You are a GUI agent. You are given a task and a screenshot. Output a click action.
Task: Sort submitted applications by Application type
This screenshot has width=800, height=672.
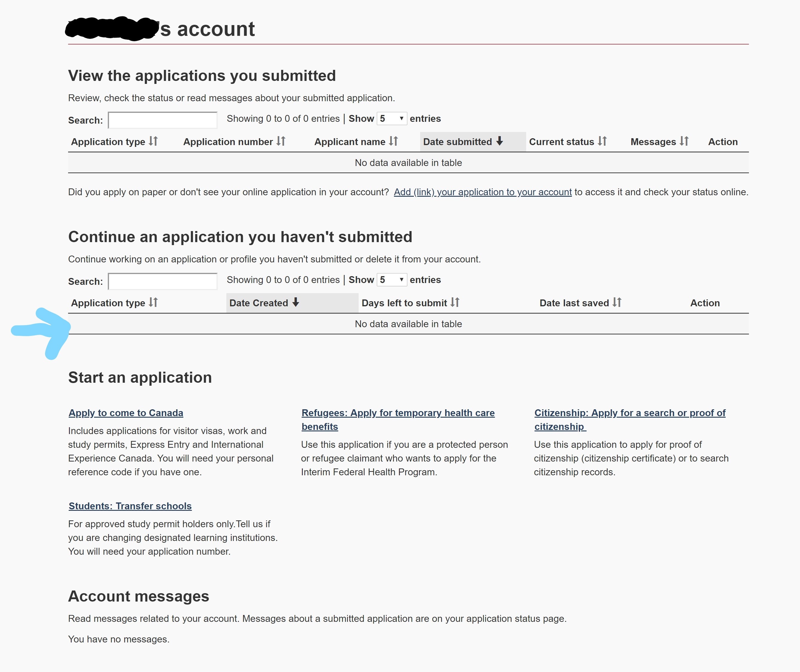click(x=114, y=142)
